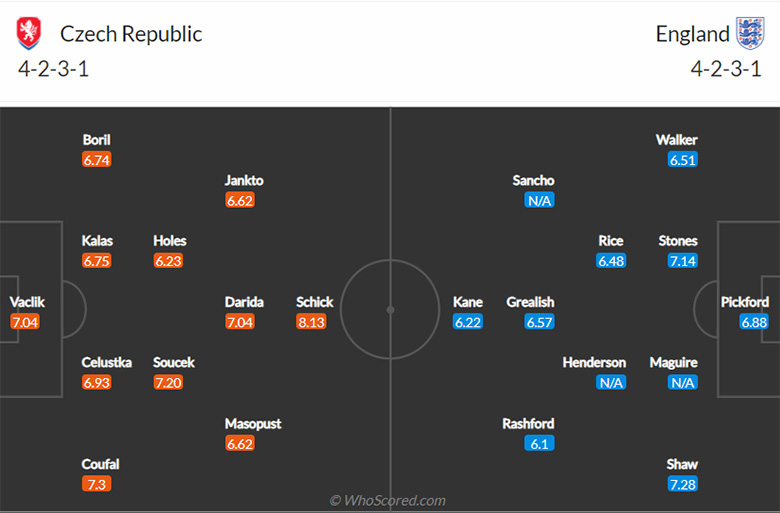
Task: Click Shaw's 7.28 rating badge
Action: (x=684, y=484)
